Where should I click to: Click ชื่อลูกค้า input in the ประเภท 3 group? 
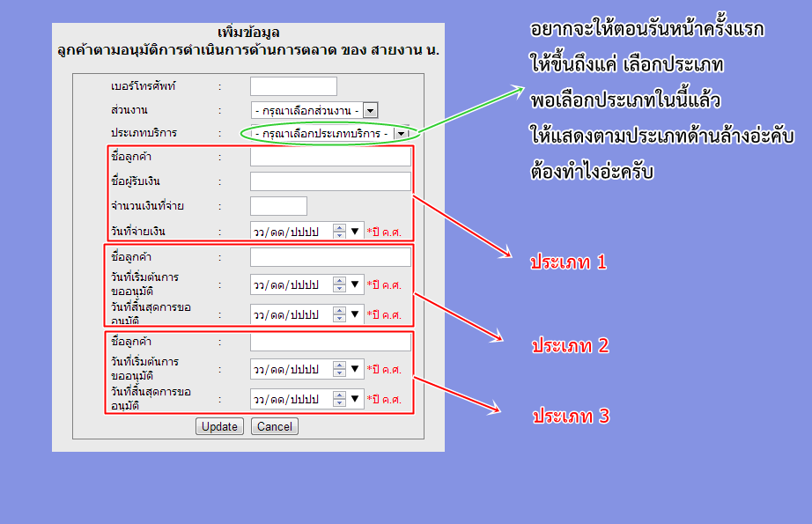pos(330,342)
